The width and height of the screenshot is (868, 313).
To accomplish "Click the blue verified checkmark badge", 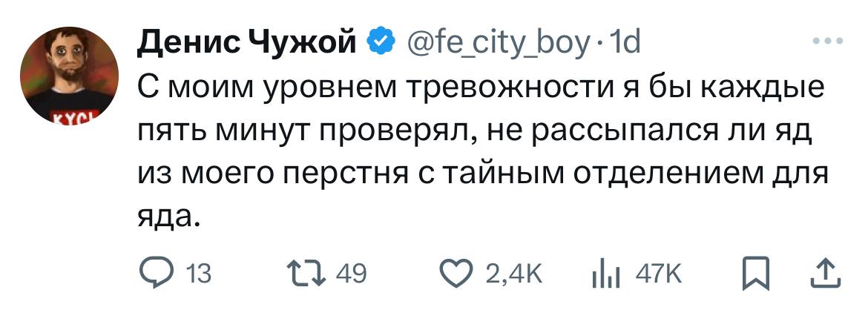I will point(381,42).
